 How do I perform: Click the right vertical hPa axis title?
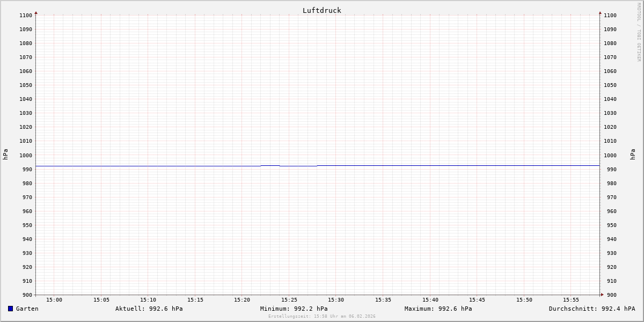click(x=633, y=155)
